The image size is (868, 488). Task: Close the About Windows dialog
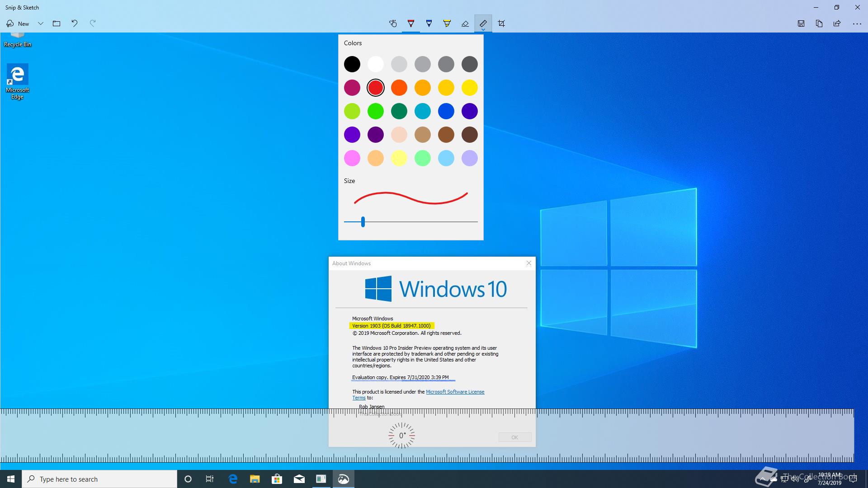(529, 263)
